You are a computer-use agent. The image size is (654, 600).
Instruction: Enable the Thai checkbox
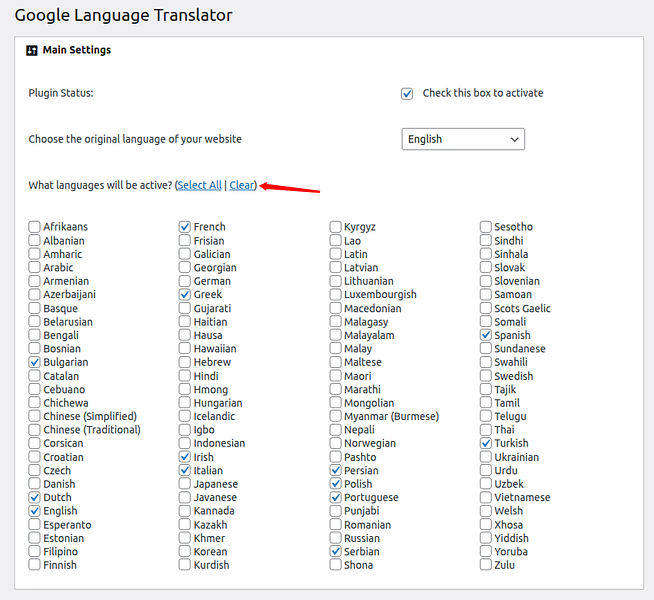(485, 429)
